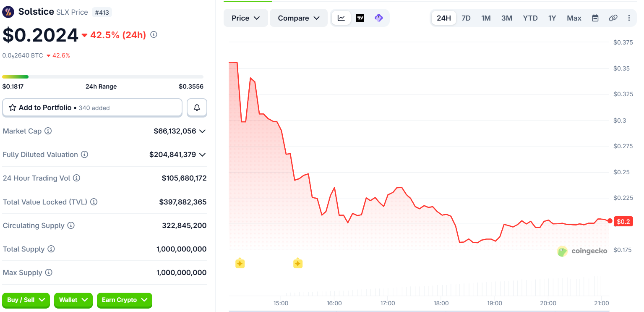Click the 15:00 time axis label
The width and height of the screenshot is (644, 312).
pos(281,303)
